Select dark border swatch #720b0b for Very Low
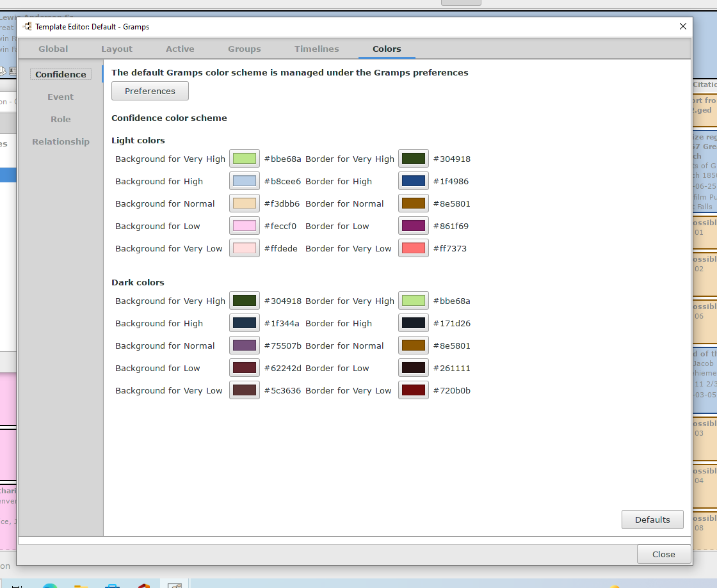 coord(414,390)
